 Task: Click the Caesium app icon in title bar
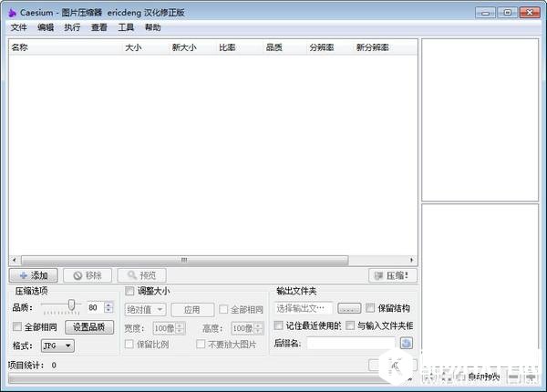pos(12,13)
